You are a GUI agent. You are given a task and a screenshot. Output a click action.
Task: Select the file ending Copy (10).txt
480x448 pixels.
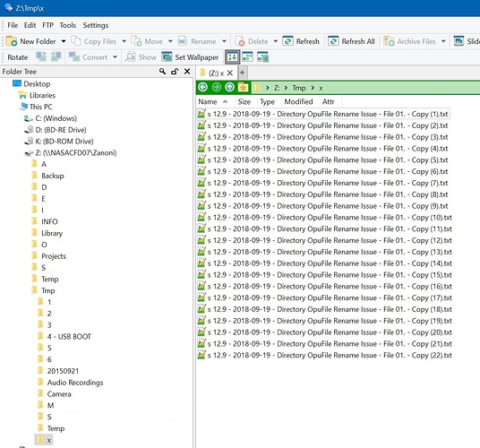325,218
